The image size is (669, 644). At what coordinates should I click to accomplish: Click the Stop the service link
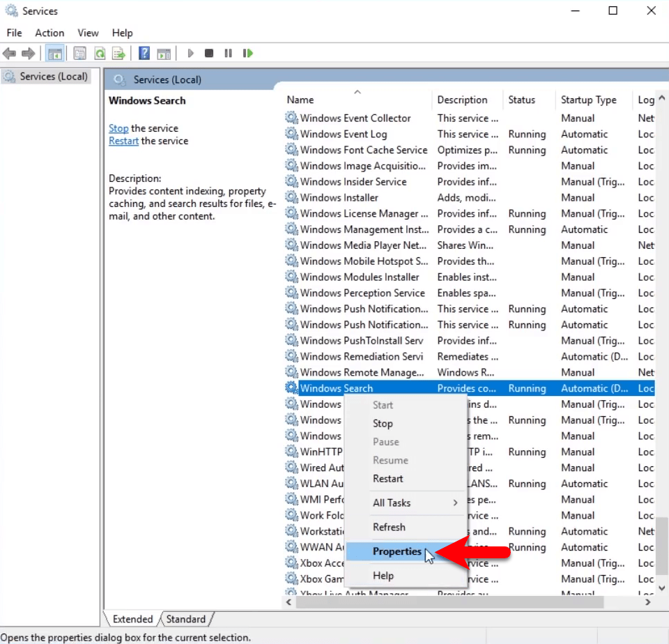click(118, 128)
